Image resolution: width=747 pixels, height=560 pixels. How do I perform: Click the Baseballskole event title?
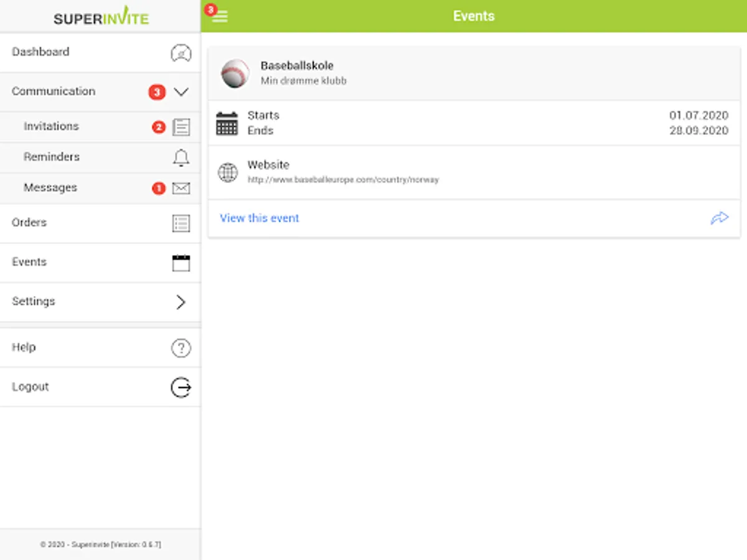tap(297, 66)
